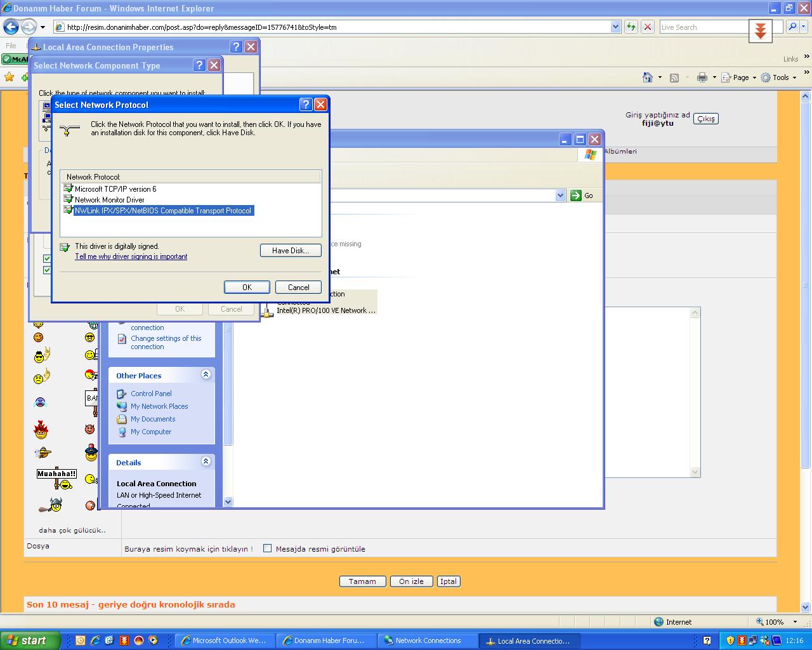812x650 pixels.
Task: Insert the viking helmet smiley
Action: 50,505
